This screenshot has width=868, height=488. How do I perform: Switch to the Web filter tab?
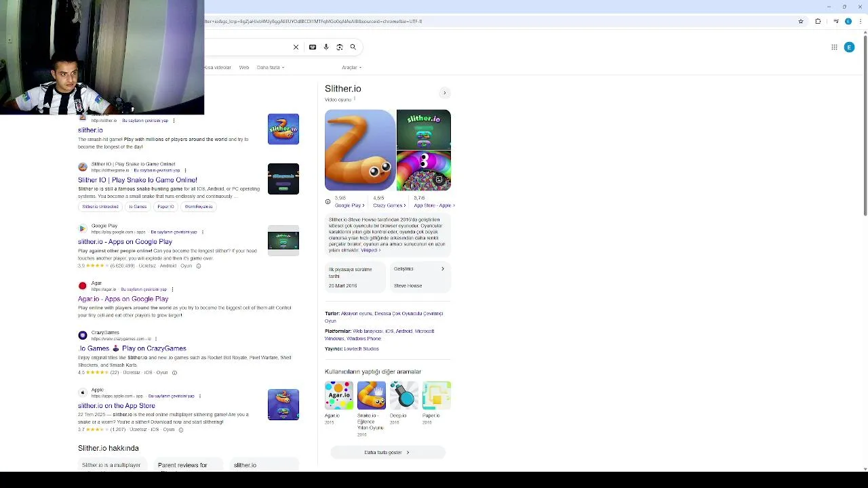pyautogui.click(x=244, y=67)
